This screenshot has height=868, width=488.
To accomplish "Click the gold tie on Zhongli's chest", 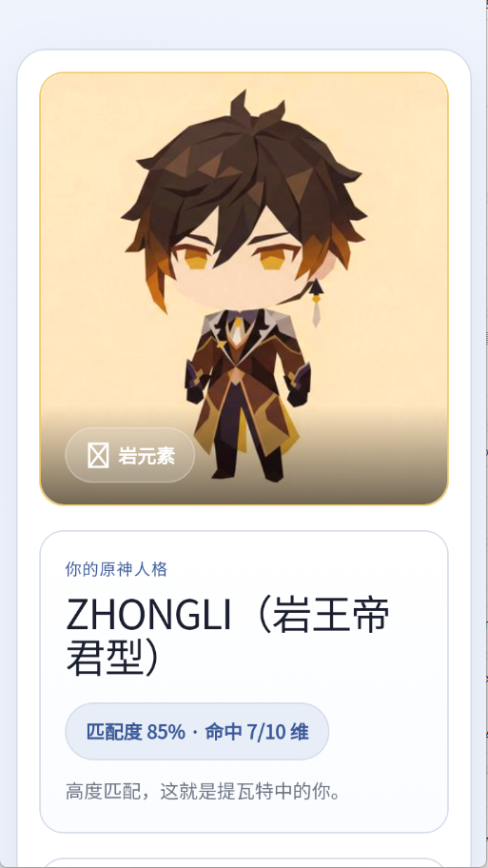I will click(x=237, y=334).
